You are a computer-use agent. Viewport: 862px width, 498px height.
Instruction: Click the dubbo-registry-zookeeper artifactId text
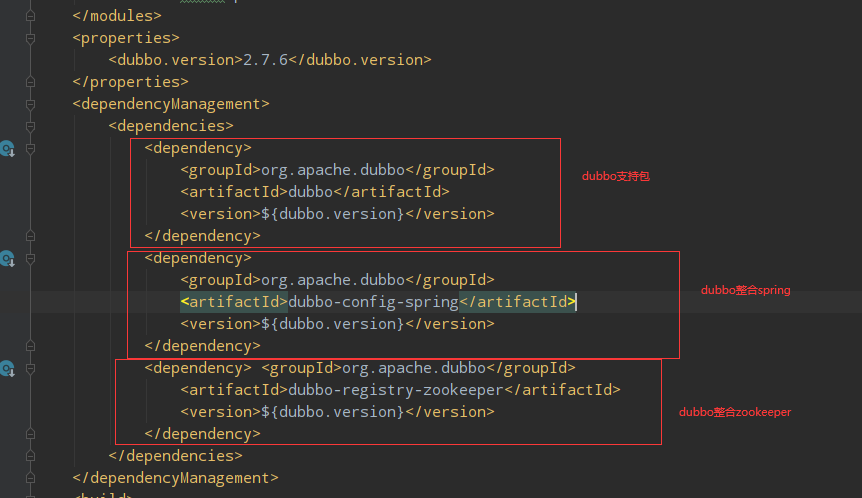[x=395, y=390]
